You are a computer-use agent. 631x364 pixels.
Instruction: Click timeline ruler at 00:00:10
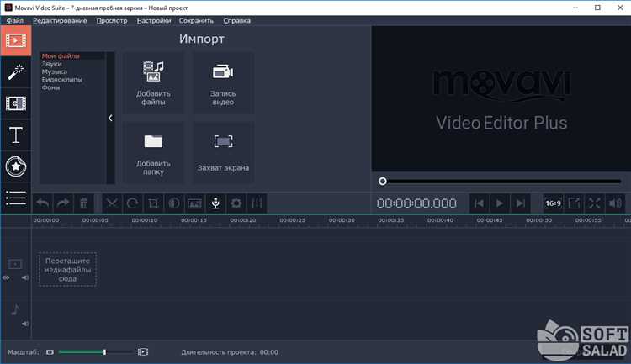(x=145, y=220)
